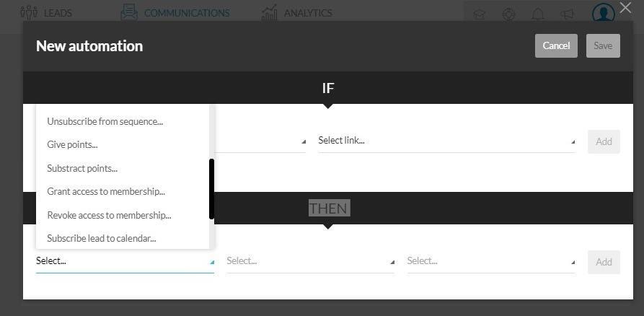Open the Leads section icon
Screen dimensions: 644x316
(29, 13)
